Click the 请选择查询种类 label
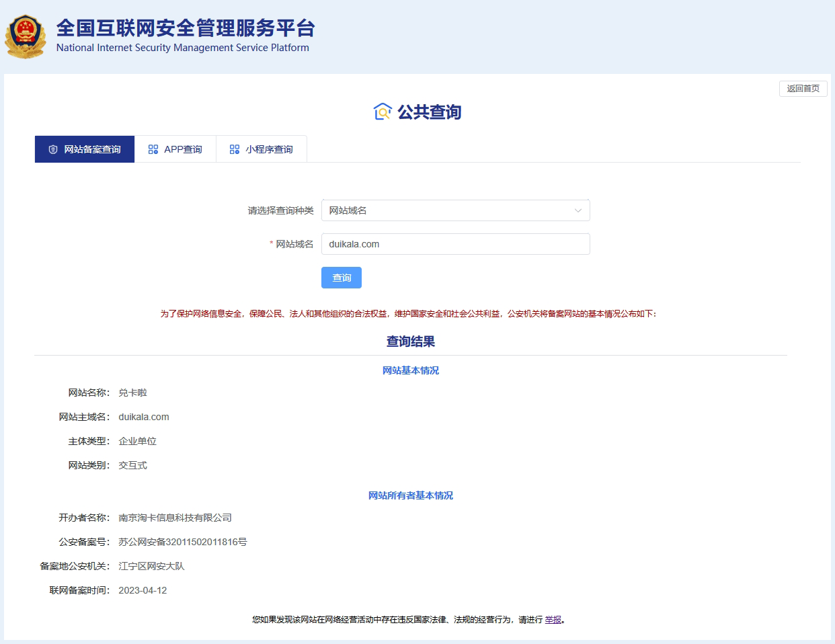Image resolution: width=835 pixels, height=644 pixels. (x=280, y=210)
